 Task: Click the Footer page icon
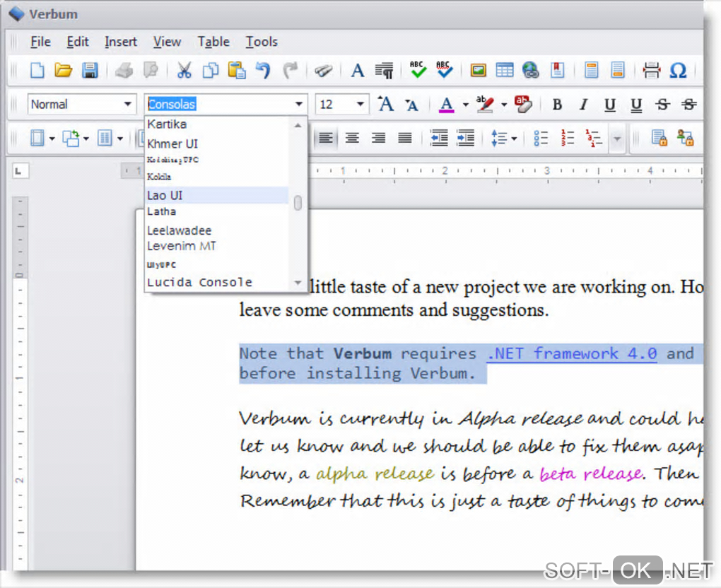tap(618, 71)
